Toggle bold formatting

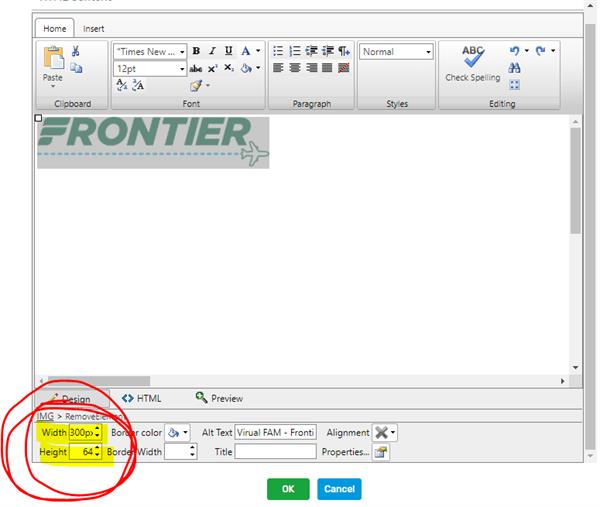(x=196, y=51)
